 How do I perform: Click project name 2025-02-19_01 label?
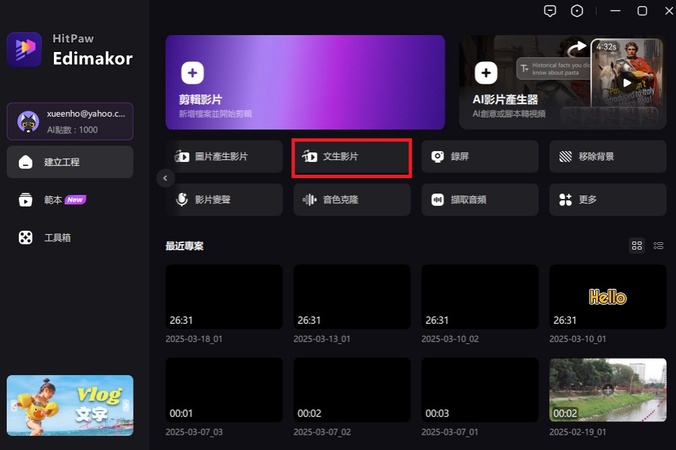coord(578,432)
